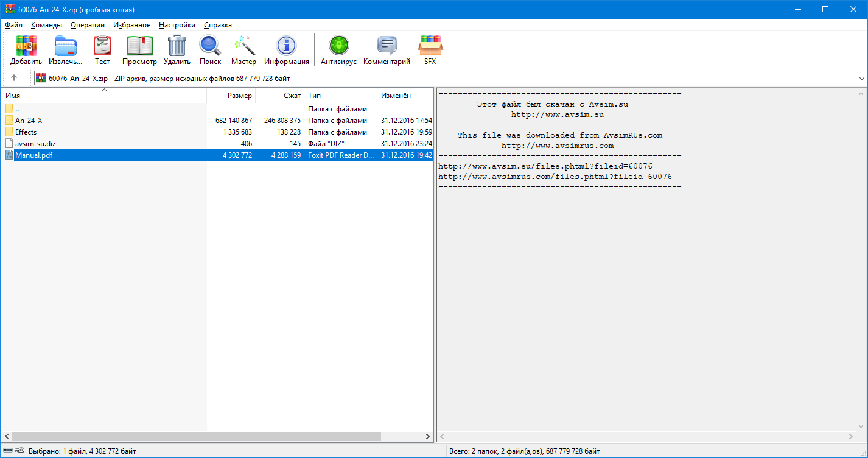
Task: Open the Настройки menu
Action: pyautogui.click(x=177, y=25)
